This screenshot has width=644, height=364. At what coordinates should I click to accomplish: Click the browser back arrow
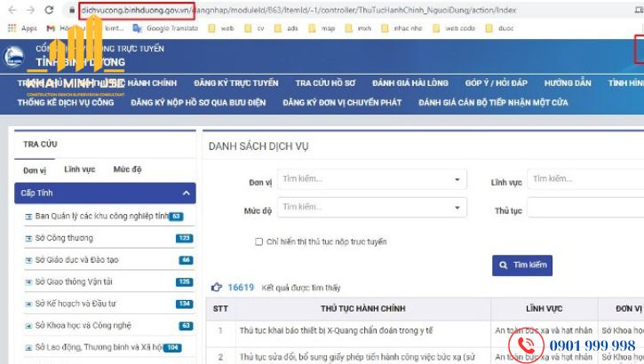pos(12,10)
